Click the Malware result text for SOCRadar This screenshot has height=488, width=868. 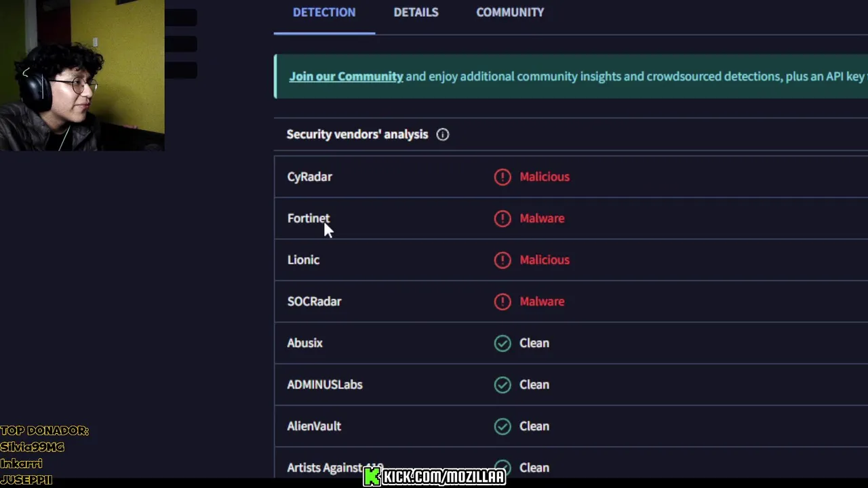542,302
